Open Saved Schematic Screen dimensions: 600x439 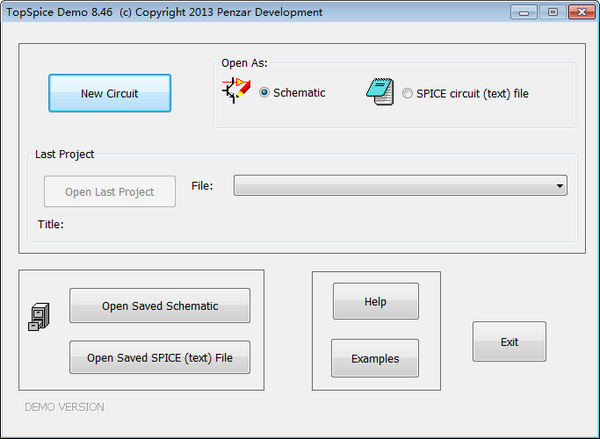click(160, 305)
